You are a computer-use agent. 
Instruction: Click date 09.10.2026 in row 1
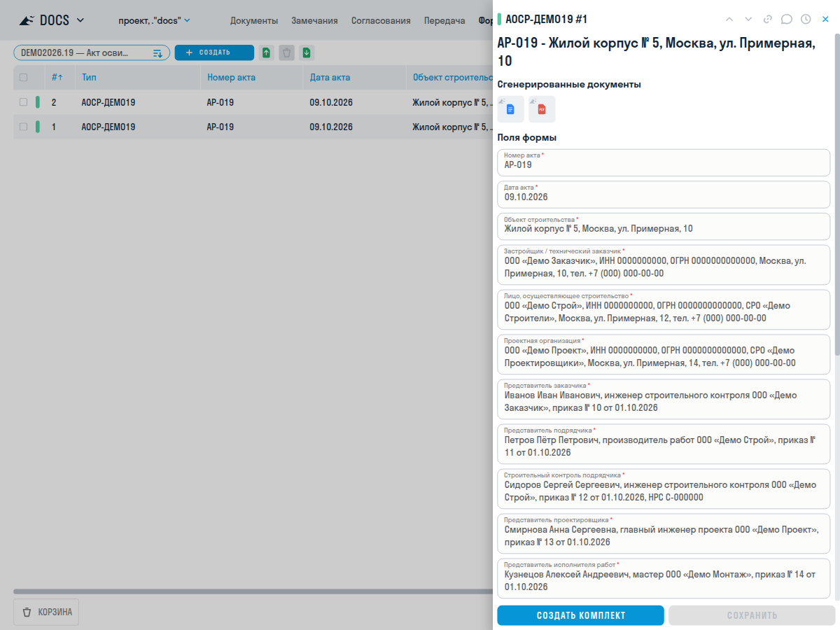[331, 127]
